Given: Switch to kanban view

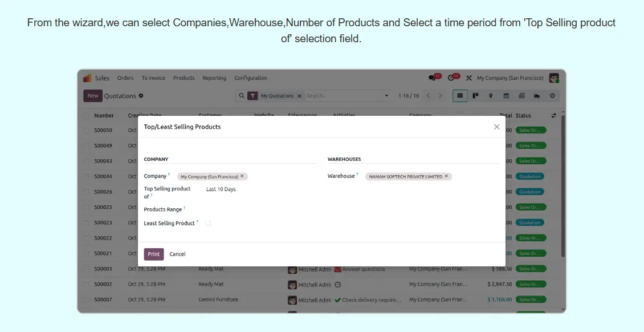Looking at the screenshot, I should coord(475,96).
